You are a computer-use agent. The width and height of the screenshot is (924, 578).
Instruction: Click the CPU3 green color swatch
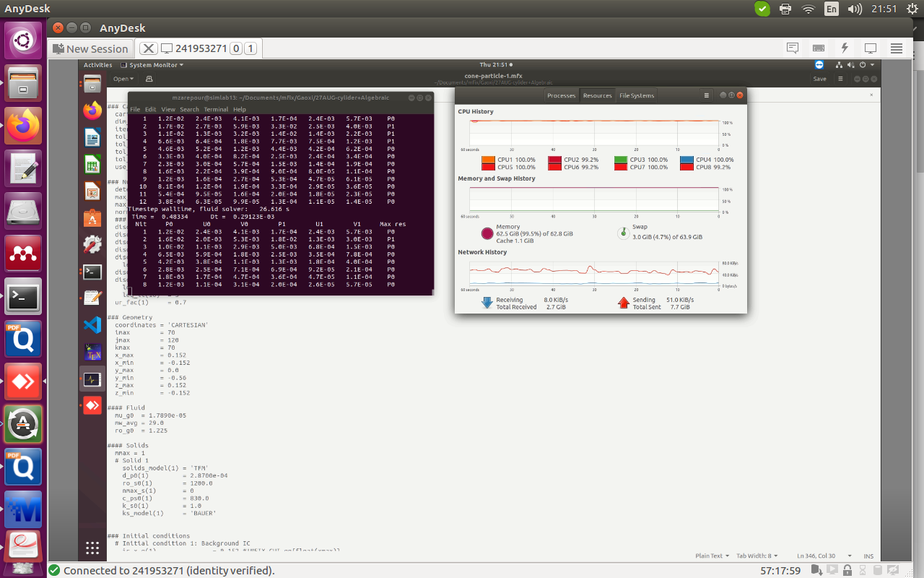click(x=620, y=160)
